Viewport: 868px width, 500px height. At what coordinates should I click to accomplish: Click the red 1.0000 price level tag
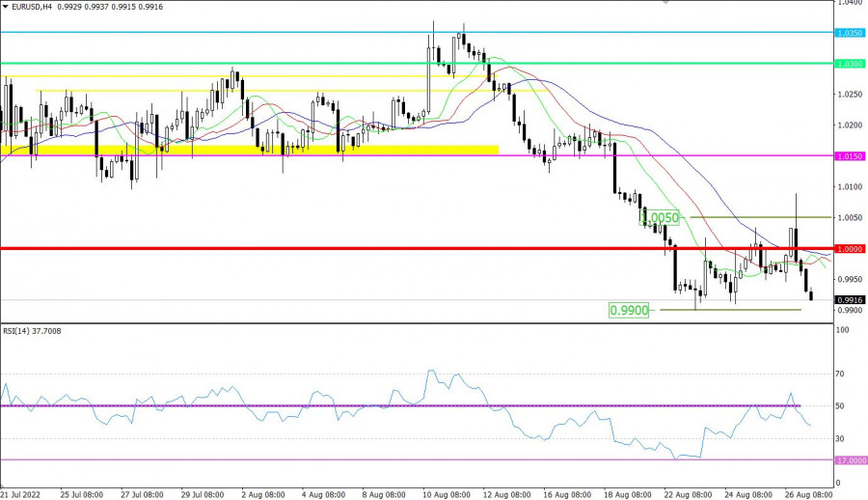[x=850, y=249]
